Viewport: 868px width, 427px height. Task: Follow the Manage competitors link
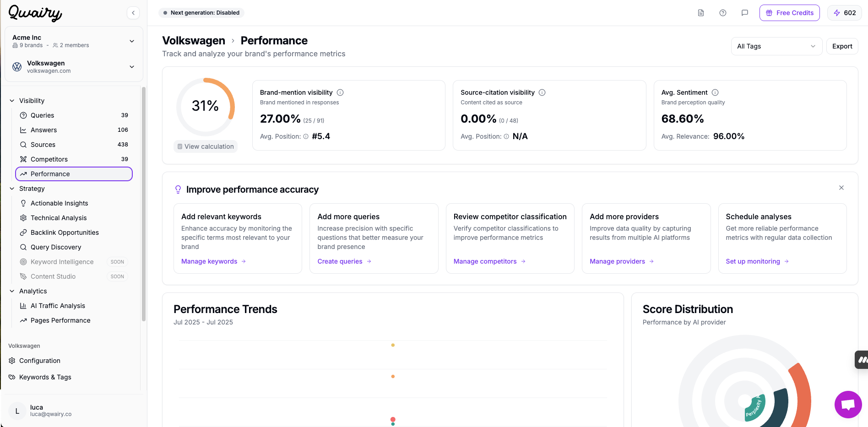pyautogui.click(x=489, y=261)
